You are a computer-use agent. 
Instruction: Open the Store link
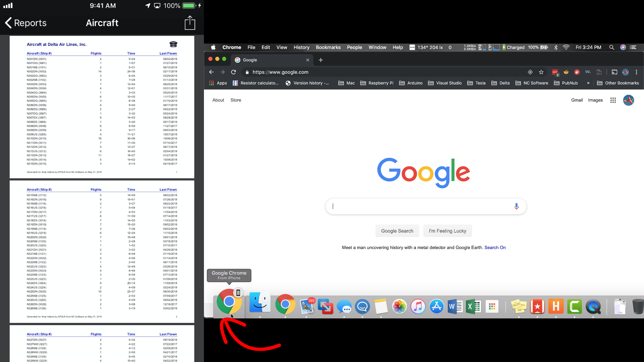click(x=236, y=100)
